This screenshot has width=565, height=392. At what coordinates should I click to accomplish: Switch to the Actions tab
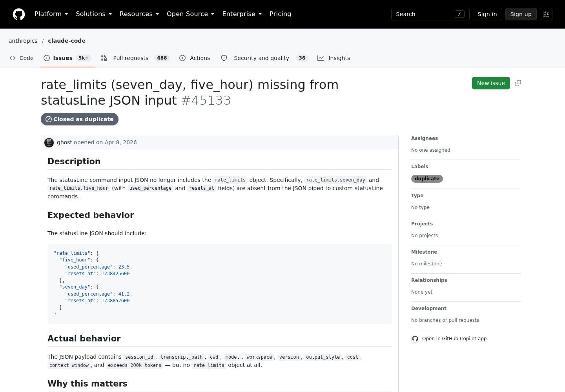(195, 58)
